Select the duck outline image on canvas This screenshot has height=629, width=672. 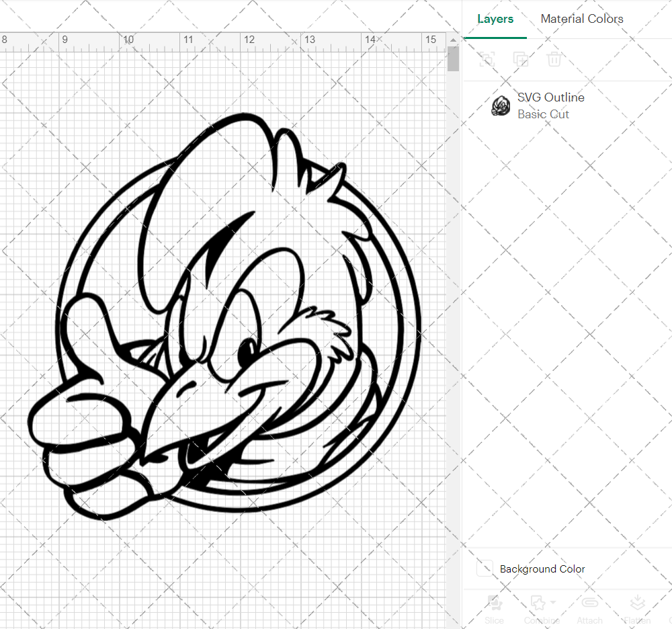tap(224, 317)
